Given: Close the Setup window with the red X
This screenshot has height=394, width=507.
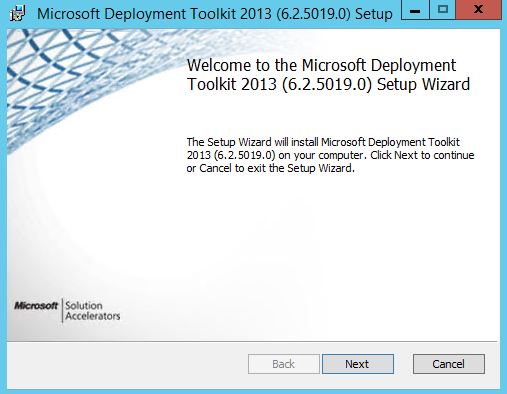Looking at the screenshot, I should [x=479, y=10].
